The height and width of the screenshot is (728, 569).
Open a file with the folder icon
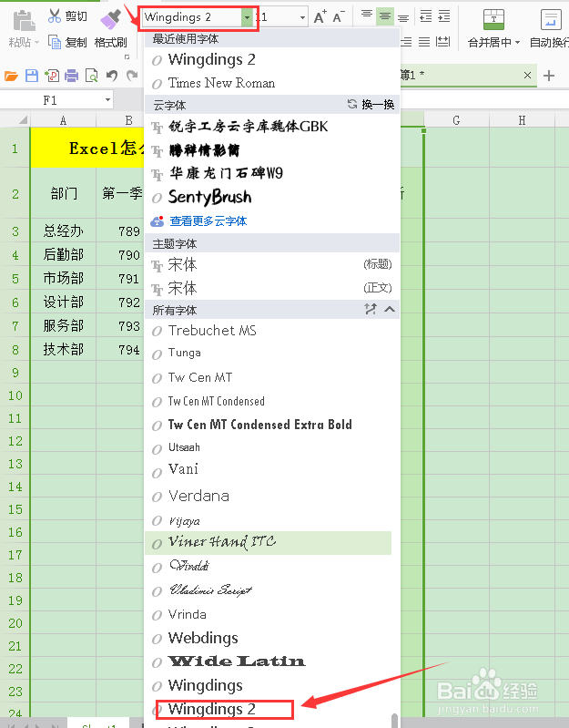11,76
